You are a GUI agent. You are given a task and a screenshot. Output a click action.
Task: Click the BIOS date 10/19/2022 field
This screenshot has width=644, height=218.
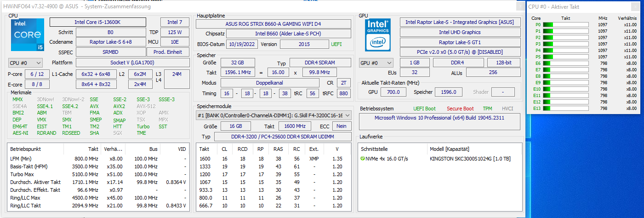[x=243, y=44]
